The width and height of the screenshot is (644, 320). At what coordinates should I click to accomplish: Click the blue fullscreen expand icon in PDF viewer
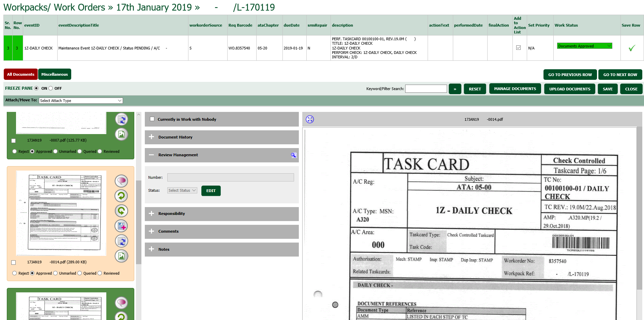(x=310, y=119)
